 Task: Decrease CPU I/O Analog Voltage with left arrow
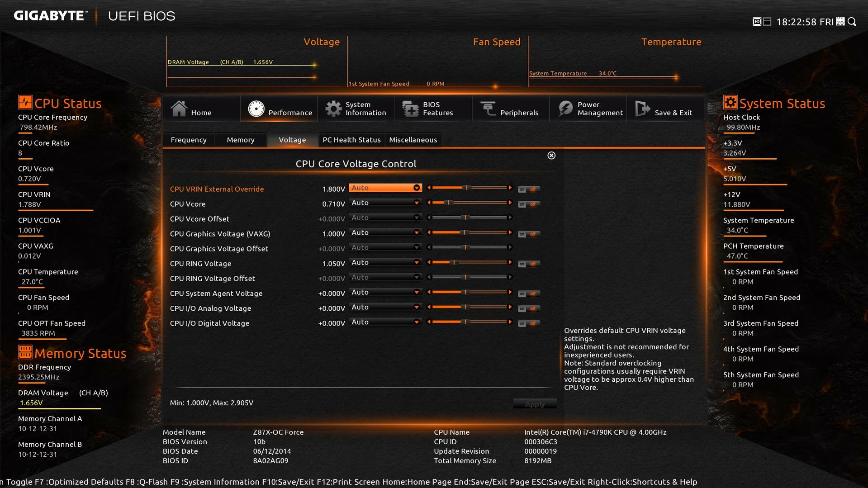(x=429, y=307)
